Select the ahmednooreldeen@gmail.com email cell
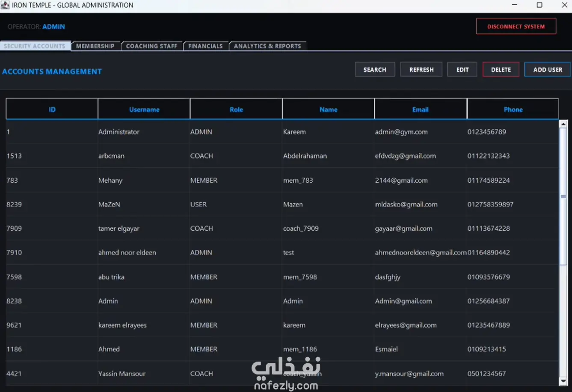Viewport: 572px width, 392px height. pos(421,252)
